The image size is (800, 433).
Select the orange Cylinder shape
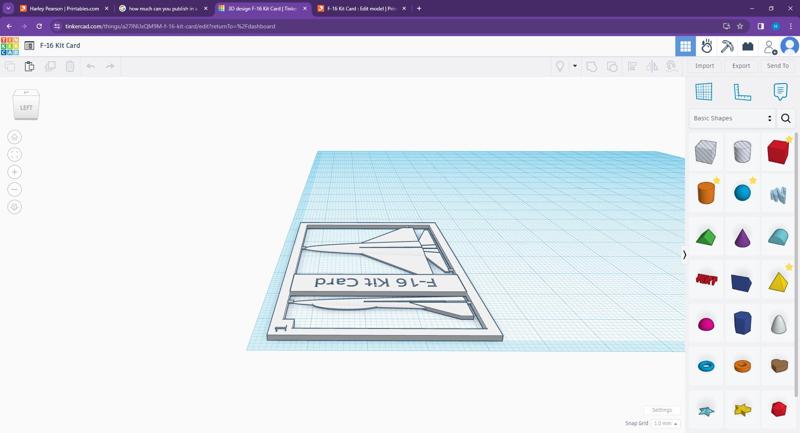pos(706,193)
